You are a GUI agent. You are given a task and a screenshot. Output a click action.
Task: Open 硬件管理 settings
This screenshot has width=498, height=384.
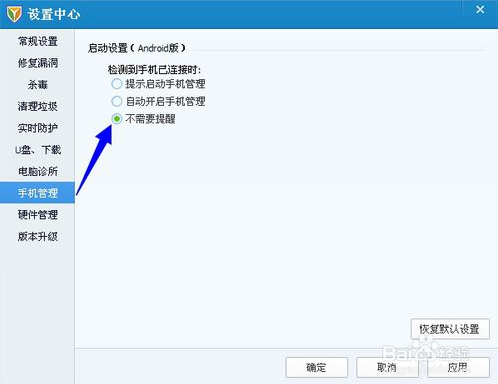pos(38,215)
